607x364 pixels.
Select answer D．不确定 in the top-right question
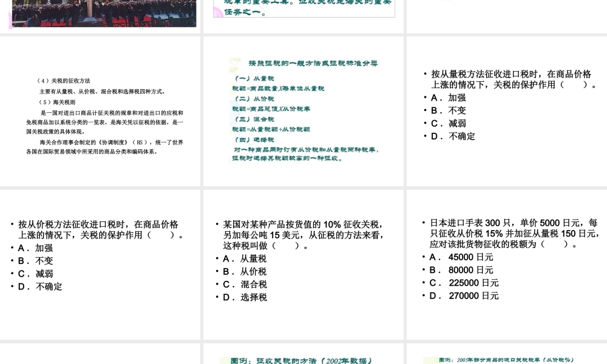click(x=446, y=136)
